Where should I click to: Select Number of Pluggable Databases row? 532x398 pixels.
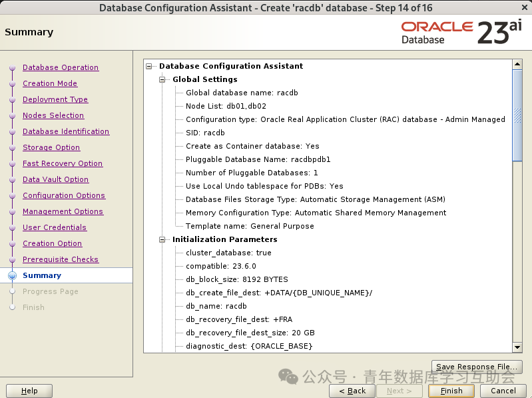[252, 173]
